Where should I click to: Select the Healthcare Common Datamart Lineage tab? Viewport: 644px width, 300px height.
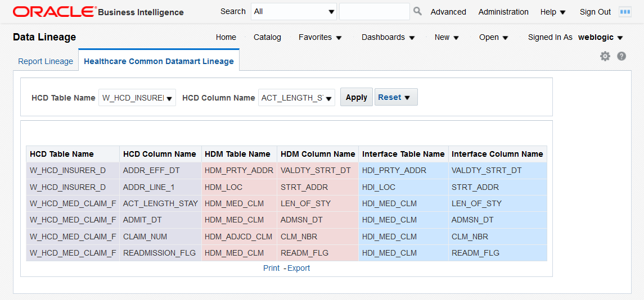pos(159,61)
